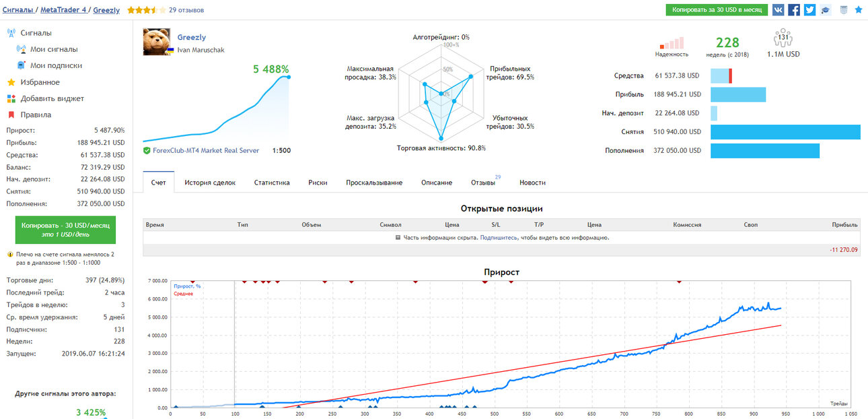Click the Среднее chart legend entry

click(x=184, y=294)
